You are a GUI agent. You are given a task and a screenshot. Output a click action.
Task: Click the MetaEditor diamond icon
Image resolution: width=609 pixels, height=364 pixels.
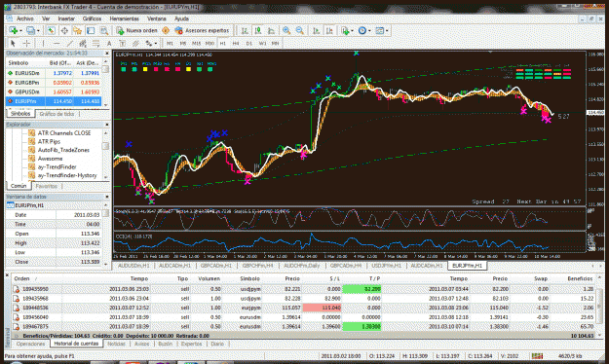click(166, 30)
